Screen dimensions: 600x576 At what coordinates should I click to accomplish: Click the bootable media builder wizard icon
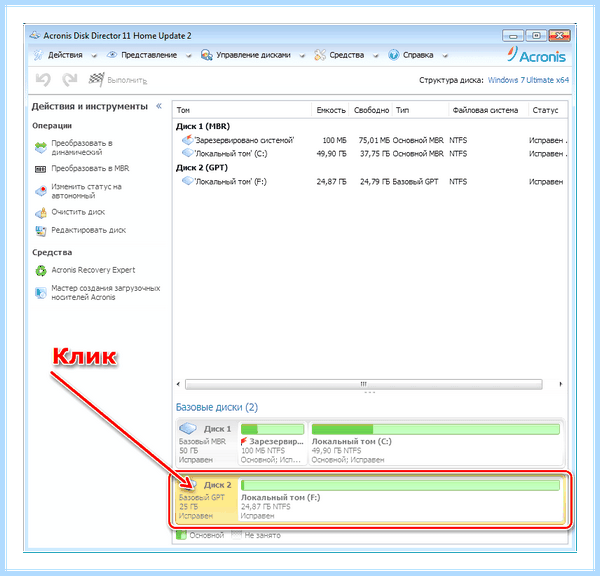tap(41, 293)
